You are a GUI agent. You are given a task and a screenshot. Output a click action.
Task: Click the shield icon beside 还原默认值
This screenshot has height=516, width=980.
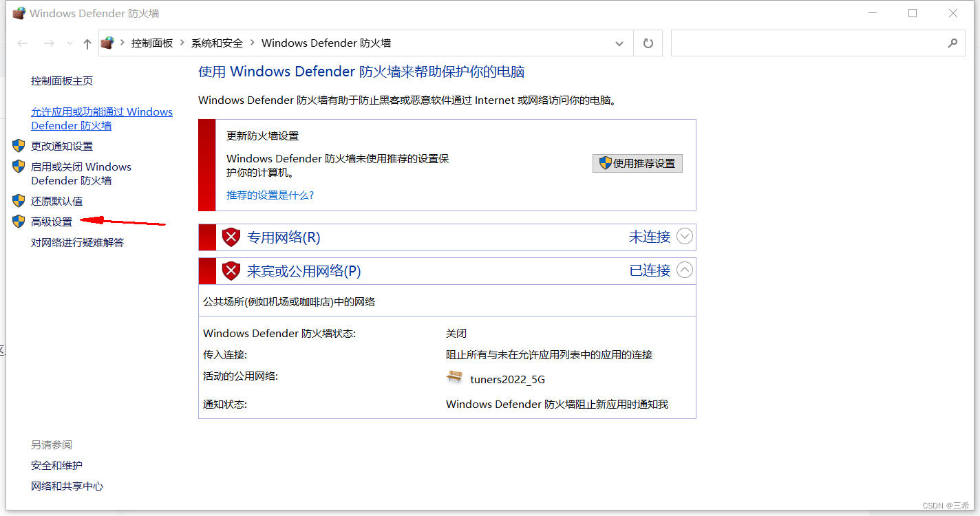tap(19, 201)
